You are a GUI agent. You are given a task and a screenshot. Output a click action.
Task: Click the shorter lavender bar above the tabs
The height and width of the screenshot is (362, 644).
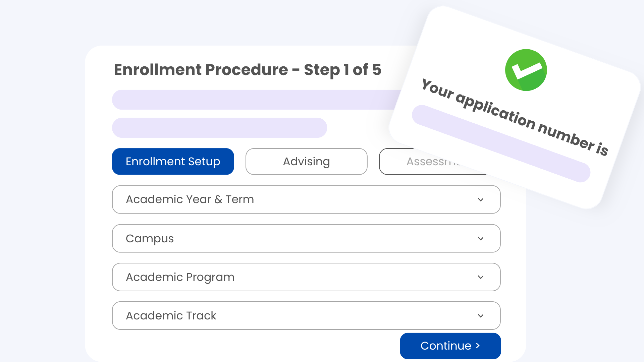click(219, 128)
